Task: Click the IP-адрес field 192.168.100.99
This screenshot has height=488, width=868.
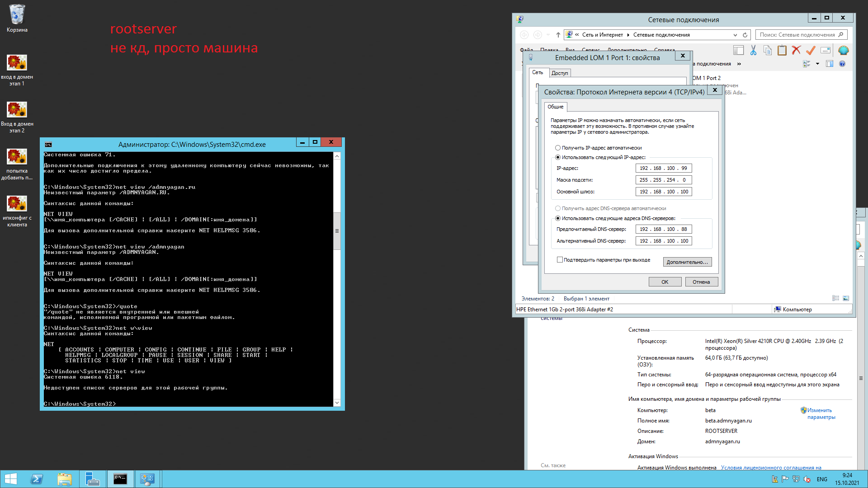Action: (664, 168)
